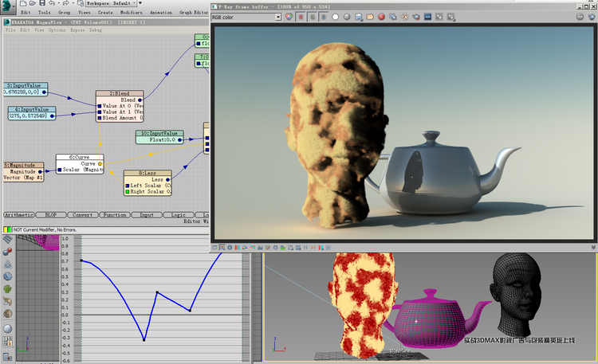Save the rendered image in frame buffer
This screenshot has width=598, height=364.
(x=359, y=17)
